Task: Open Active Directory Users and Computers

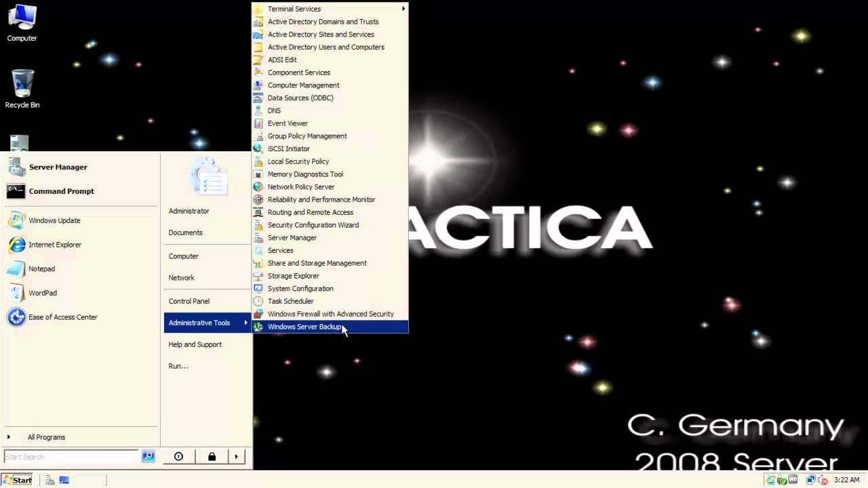Action: tap(330, 47)
